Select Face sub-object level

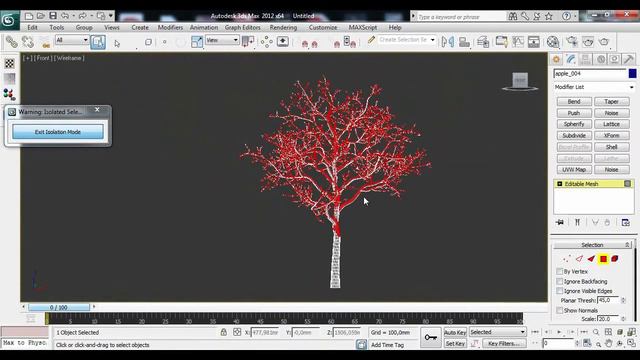pos(591,259)
